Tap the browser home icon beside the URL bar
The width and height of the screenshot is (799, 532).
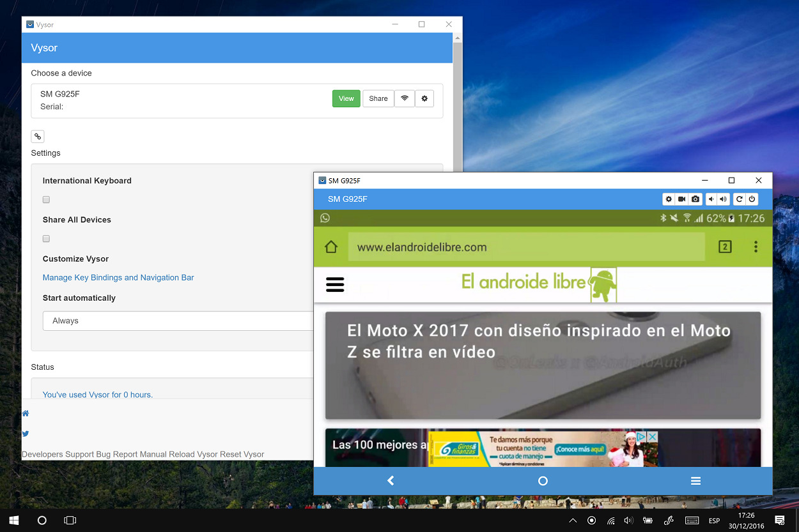(331, 247)
